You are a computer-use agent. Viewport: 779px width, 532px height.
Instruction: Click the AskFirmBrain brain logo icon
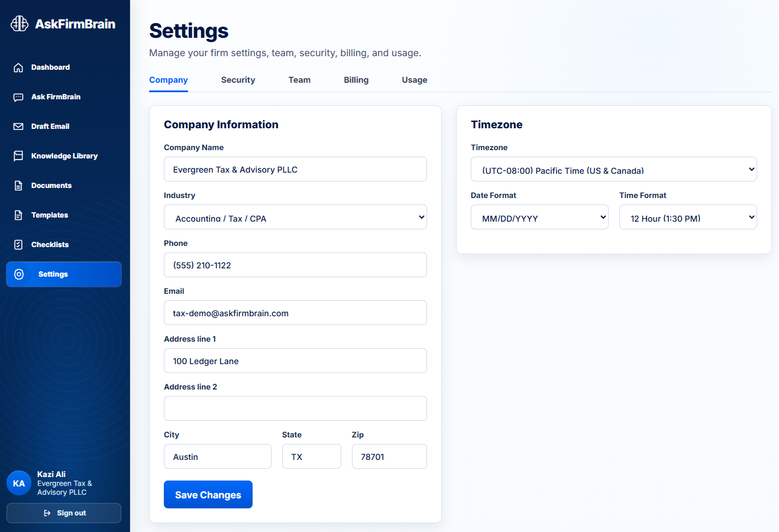point(20,24)
